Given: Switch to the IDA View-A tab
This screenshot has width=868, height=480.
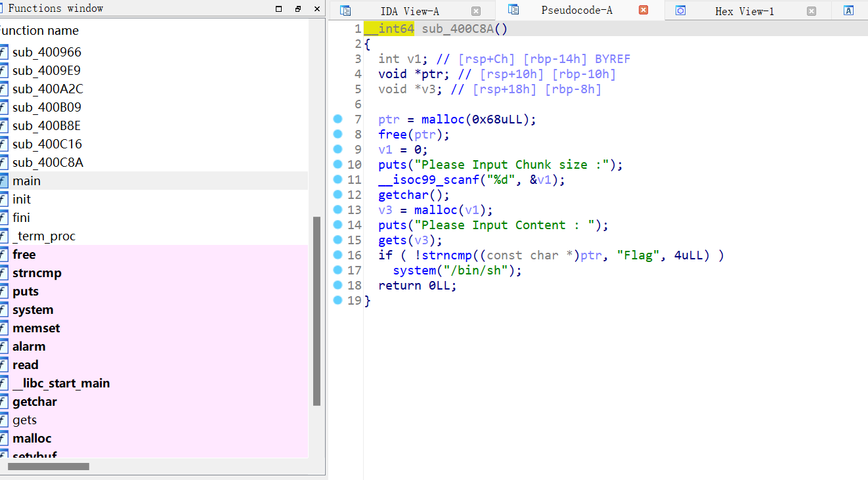Looking at the screenshot, I should pyautogui.click(x=410, y=11).
